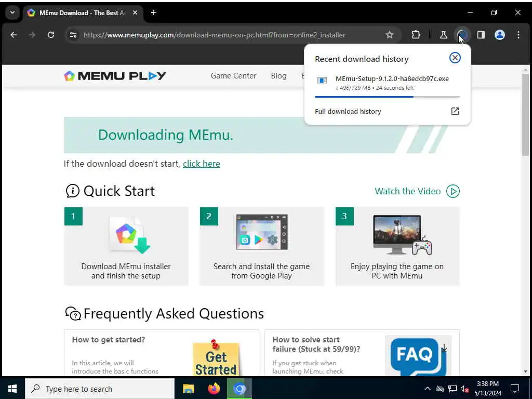The image size is (532, 399).
Task: Click the address bar URL
Action: (214, 35)
